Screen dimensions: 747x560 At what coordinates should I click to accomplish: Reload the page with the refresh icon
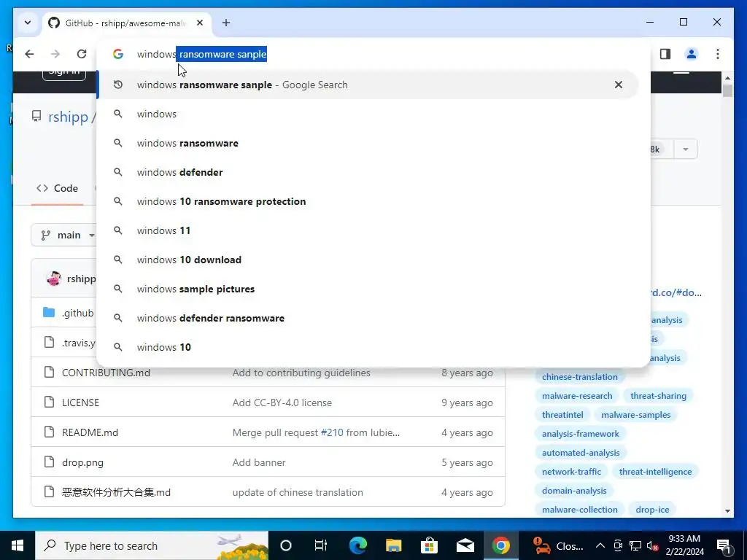coord(82,54)
